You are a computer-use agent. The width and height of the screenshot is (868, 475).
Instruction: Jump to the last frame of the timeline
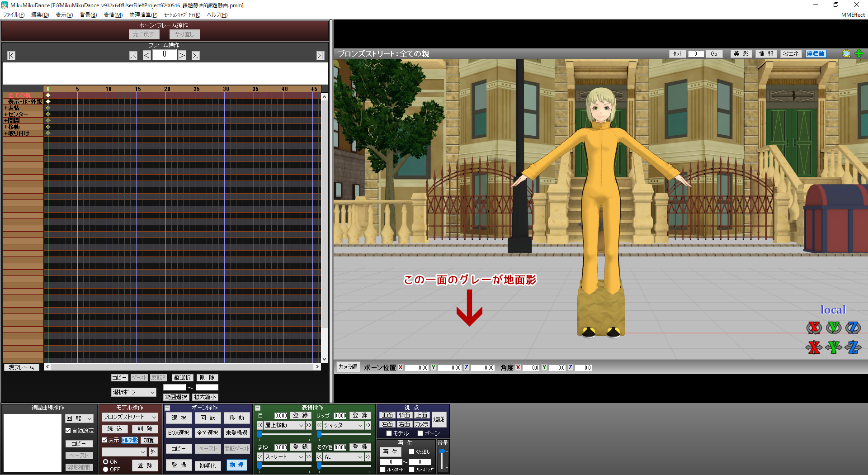[x=320, y=56]
